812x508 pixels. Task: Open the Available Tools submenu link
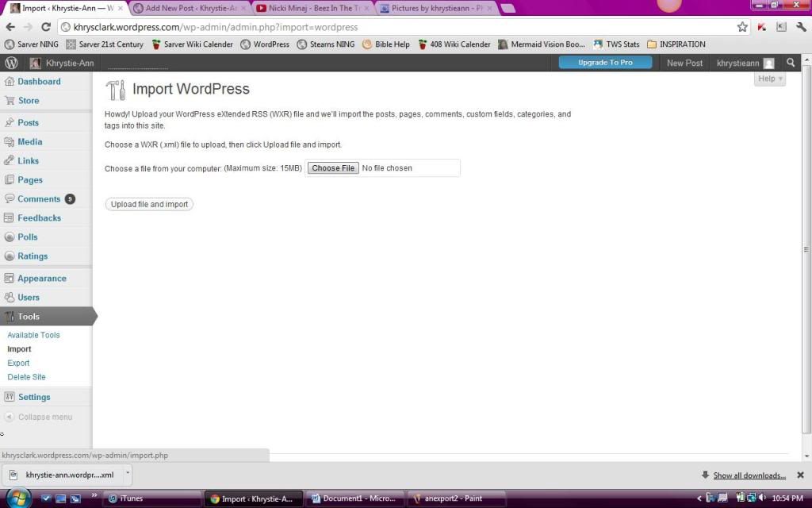coord(33,335)
